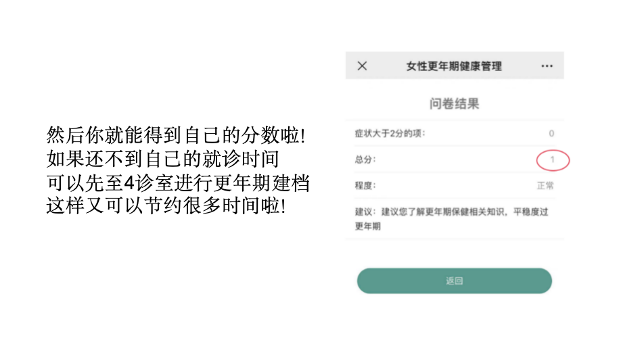Close the page using the X icon
Screen dimensions: 644x346
pyautogui.click(x=362, y=66)
